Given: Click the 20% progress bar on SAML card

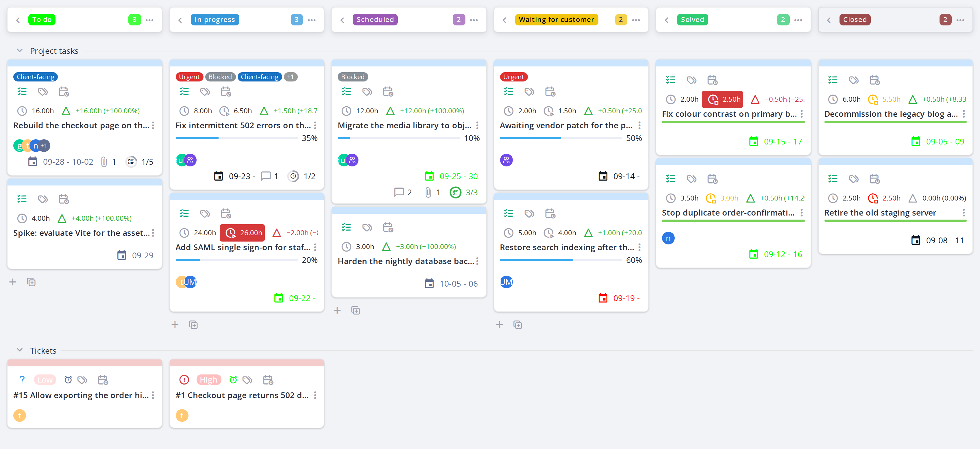Looking at the screenshot, I should point(236,260).
